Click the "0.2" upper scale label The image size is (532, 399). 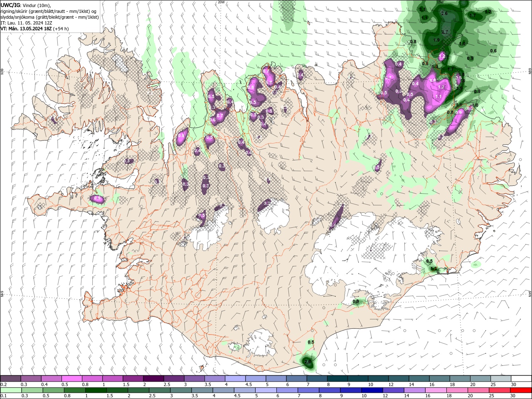point(3,384)
